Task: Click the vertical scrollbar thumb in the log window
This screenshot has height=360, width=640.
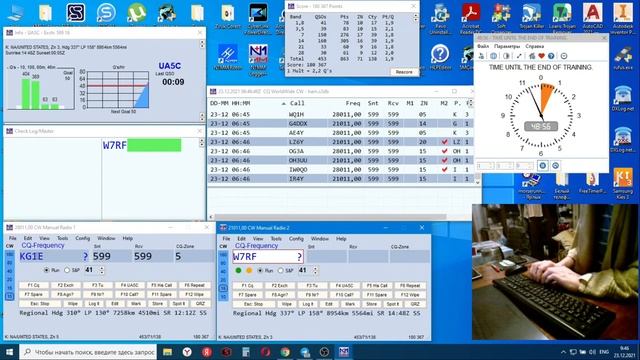Action: (x=478, y=177)
